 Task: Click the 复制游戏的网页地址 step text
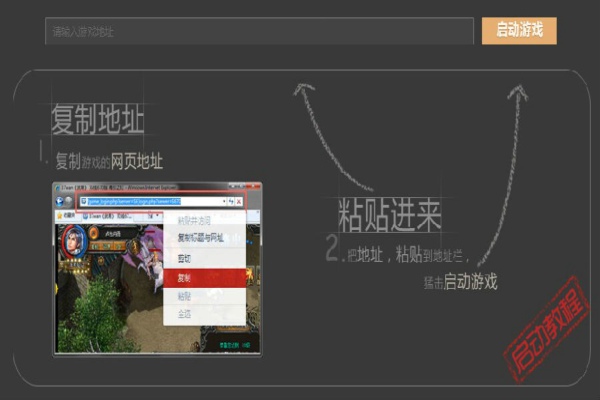pos(109,161)
